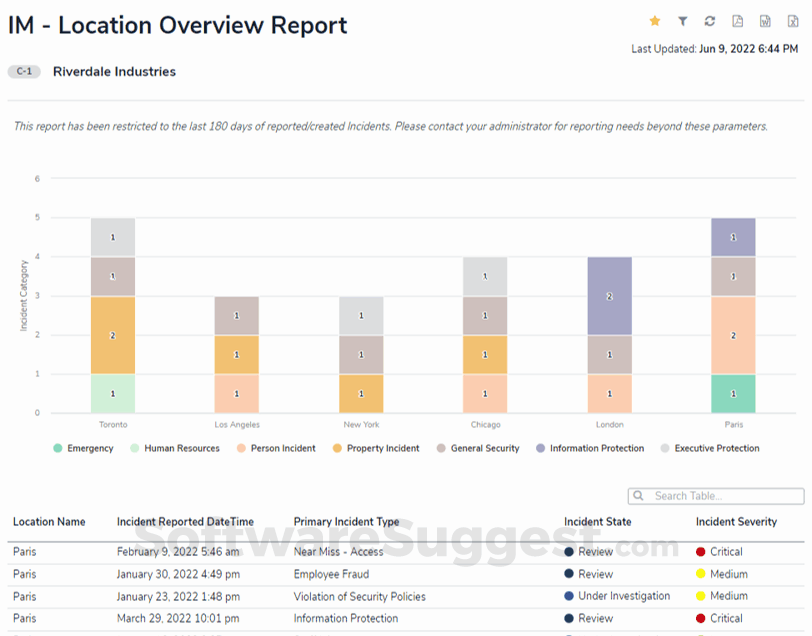Screen dimensions: 812x636
Task: Export the report to Word
Action: coord(763,21)
